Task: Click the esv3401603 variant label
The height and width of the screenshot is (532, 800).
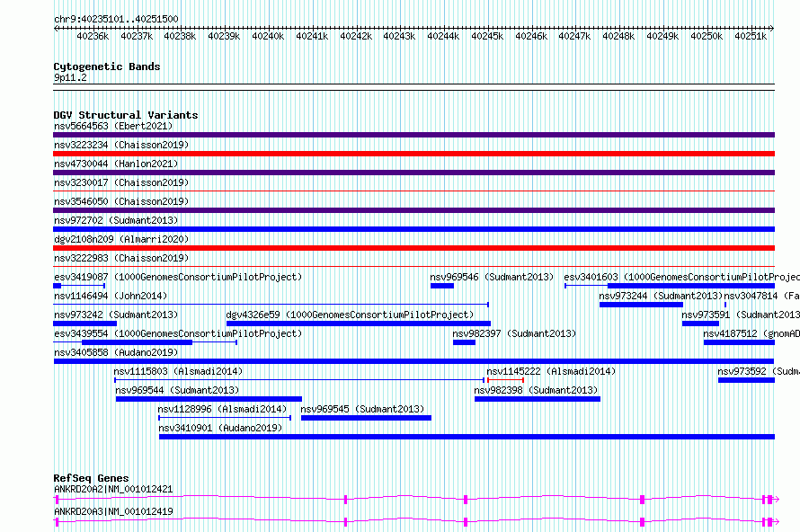Action: coord(681,277)
